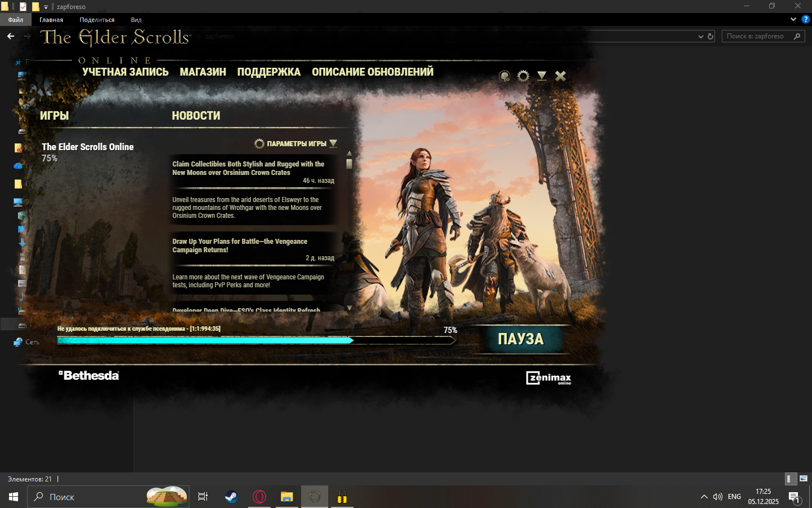Open the Claim Collectibles Crown Crates news headline
Screen dimensions: 812x508
(248, 168)
